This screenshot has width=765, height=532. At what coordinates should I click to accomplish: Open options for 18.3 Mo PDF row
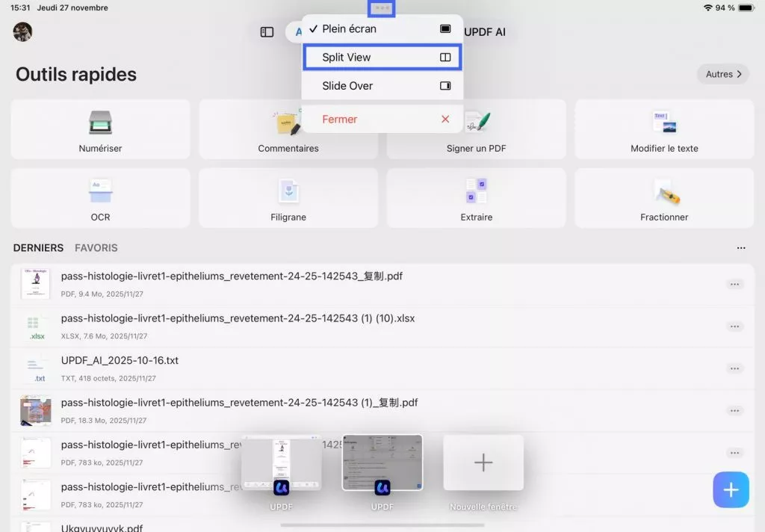click(734, 411)
